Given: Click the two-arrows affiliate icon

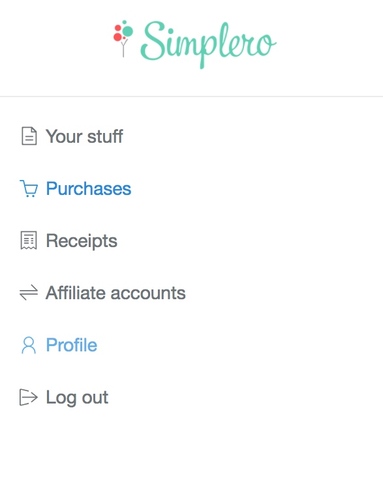Looking at the screenshot, I should [x=29, y=293].
